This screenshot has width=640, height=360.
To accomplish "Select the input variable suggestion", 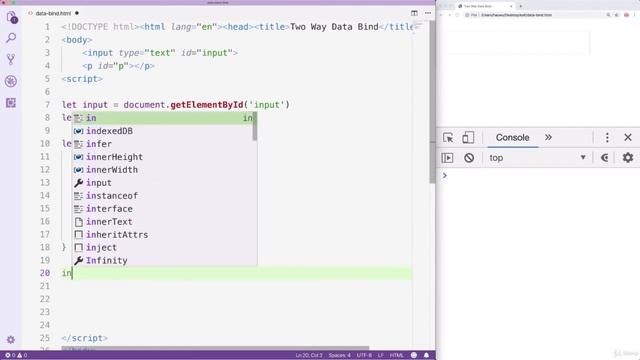I will click(x=164, y=183).
